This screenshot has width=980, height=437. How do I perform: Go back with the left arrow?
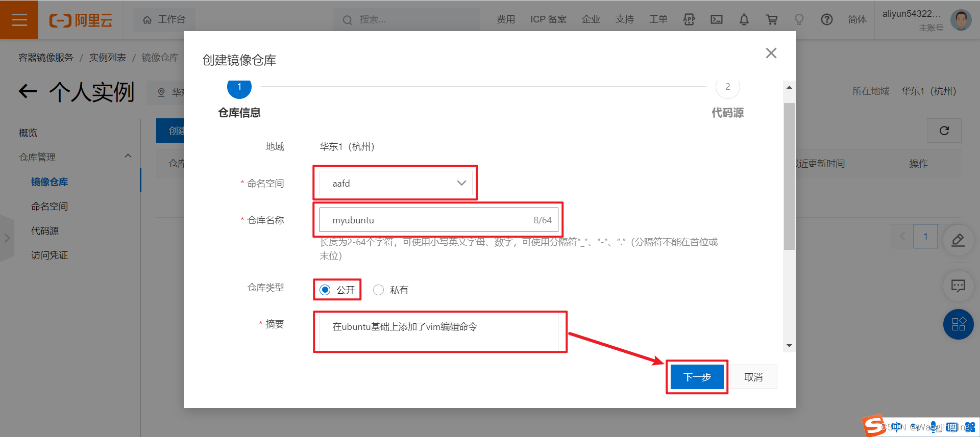pos(28,92)
